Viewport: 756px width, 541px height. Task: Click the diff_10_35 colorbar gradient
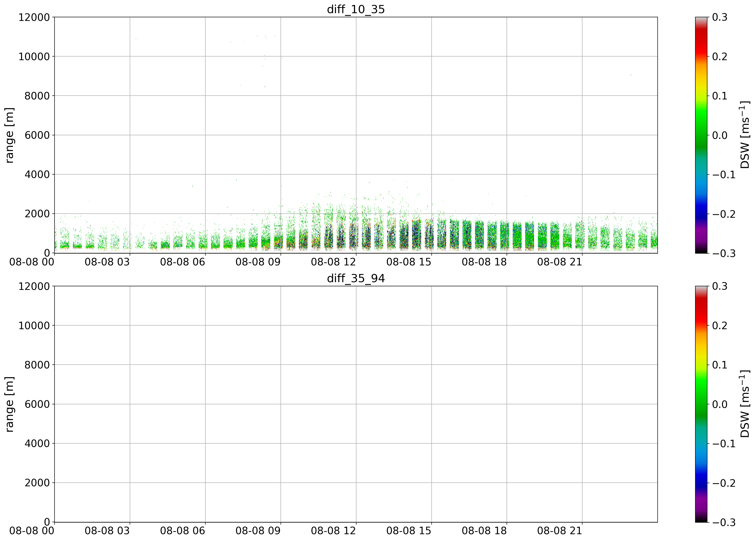pos(701,135)
